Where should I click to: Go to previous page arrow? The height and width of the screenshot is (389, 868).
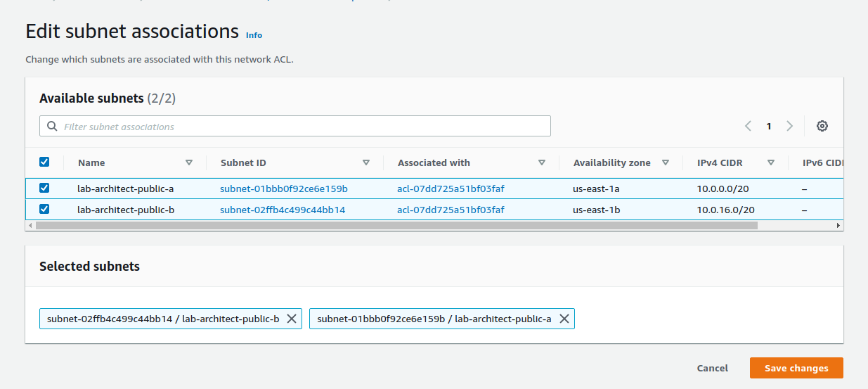[x=748, y=126]
